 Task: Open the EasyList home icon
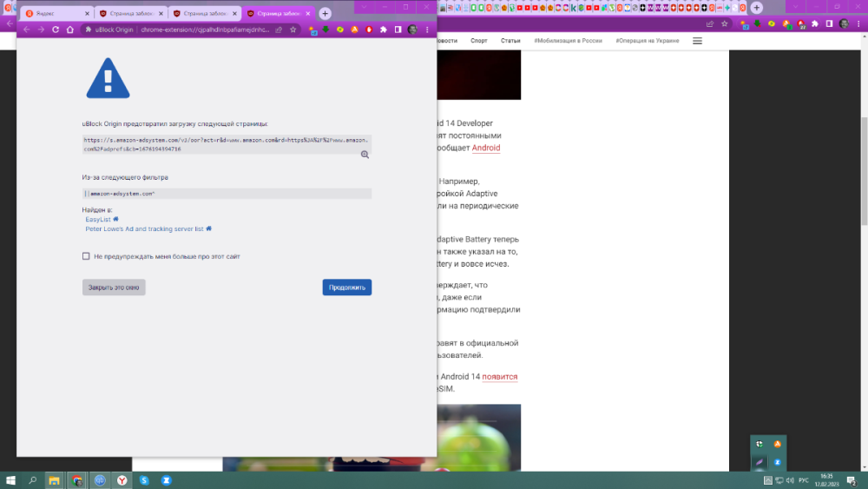click(x=115, y=219)
